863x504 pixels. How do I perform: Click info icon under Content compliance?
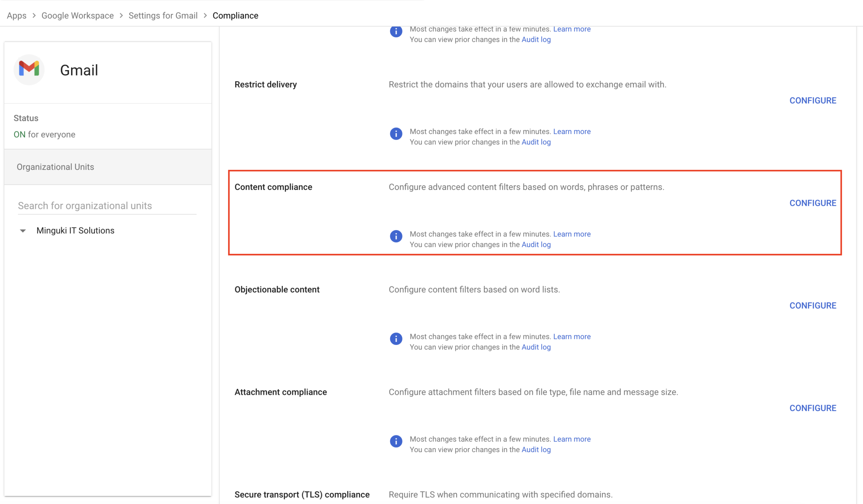pos(396,236)
